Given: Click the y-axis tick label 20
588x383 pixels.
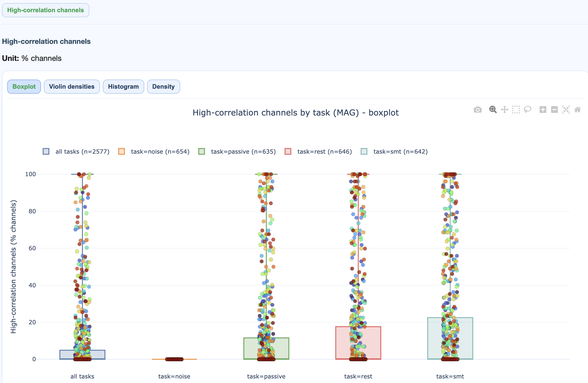Looking at the screenshot, I should click(32, 322).
